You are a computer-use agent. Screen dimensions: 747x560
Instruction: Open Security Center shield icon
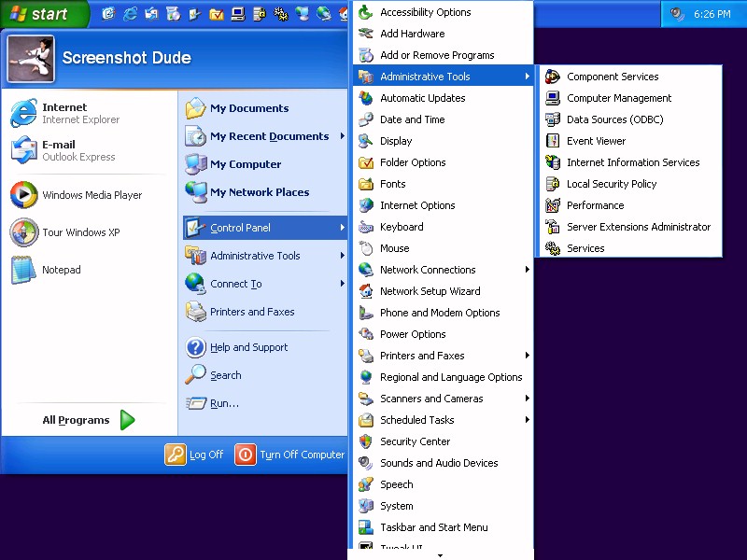click(x=366, y=441)
